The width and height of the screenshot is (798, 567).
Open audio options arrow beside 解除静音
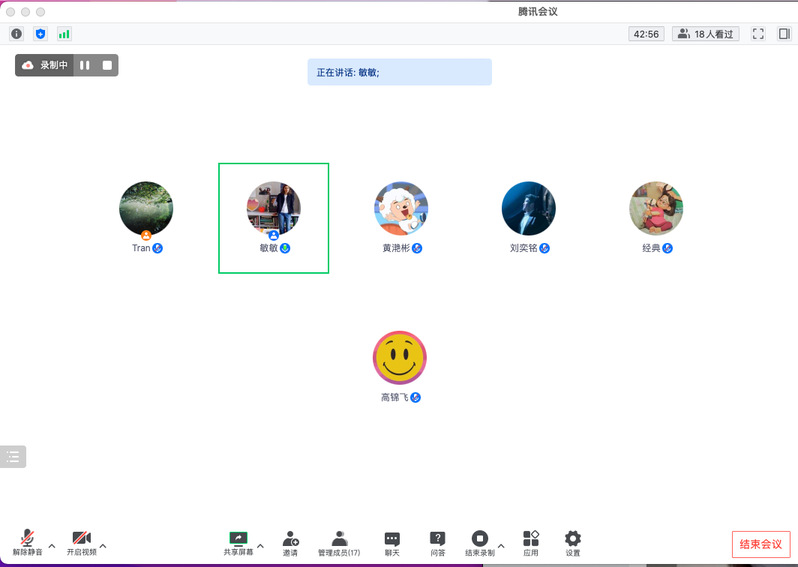click(52, 546)
